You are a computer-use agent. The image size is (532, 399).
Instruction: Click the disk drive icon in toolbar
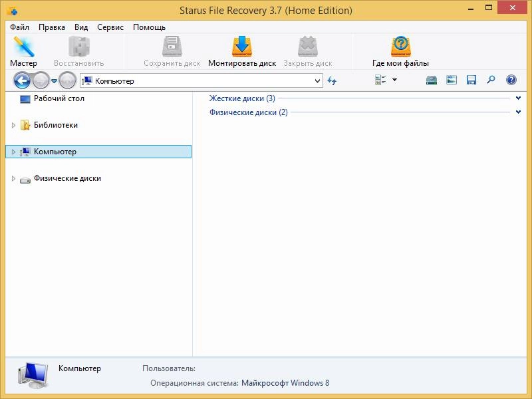point(431,80)
